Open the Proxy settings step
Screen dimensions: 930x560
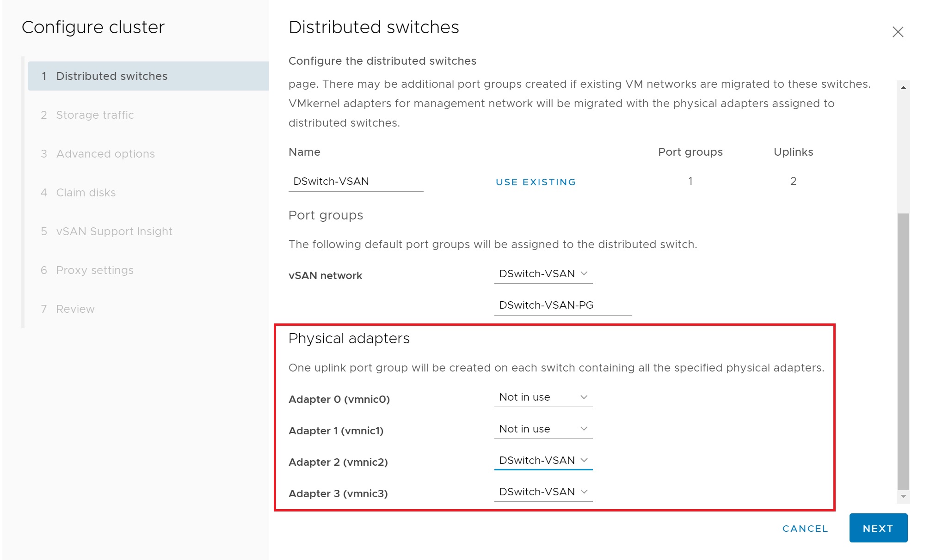click(x=94, y=270)
